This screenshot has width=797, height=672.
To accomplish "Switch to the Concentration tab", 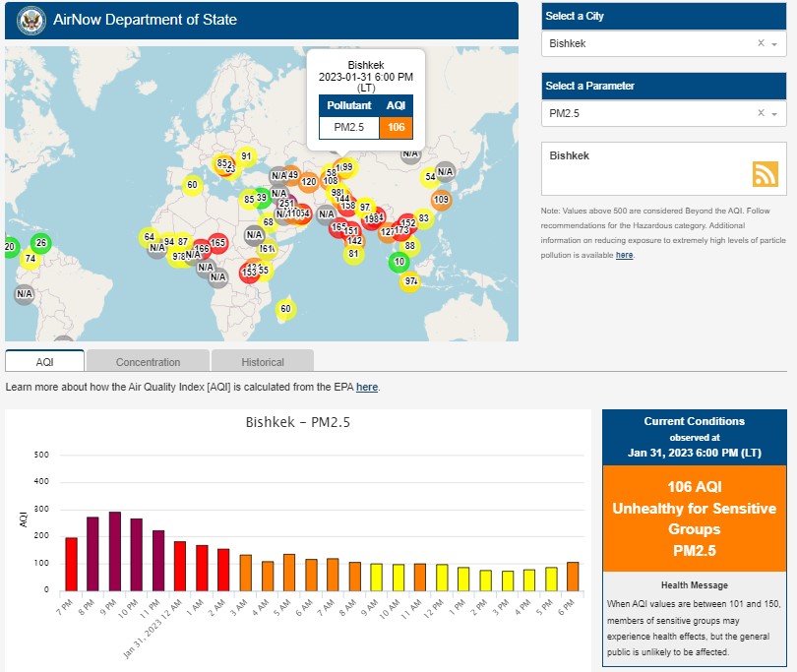I will click(x=148, y=361).
